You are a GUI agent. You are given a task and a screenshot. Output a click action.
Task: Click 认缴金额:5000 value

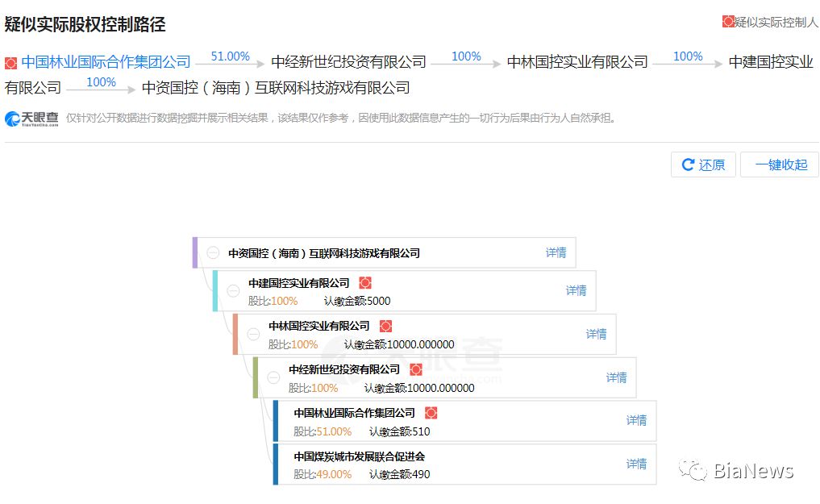click(357, 301)
